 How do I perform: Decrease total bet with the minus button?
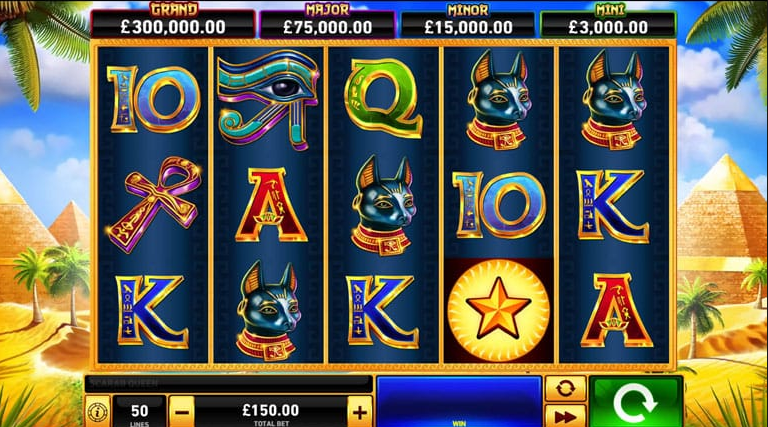coord(182,412)
